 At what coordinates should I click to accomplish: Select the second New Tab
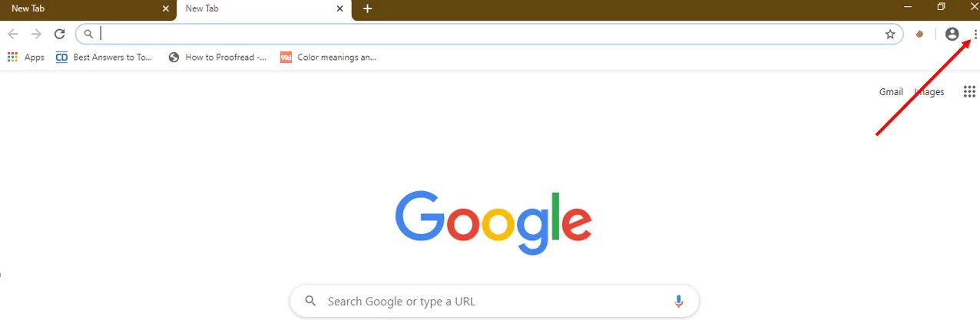tap(264, 9)
